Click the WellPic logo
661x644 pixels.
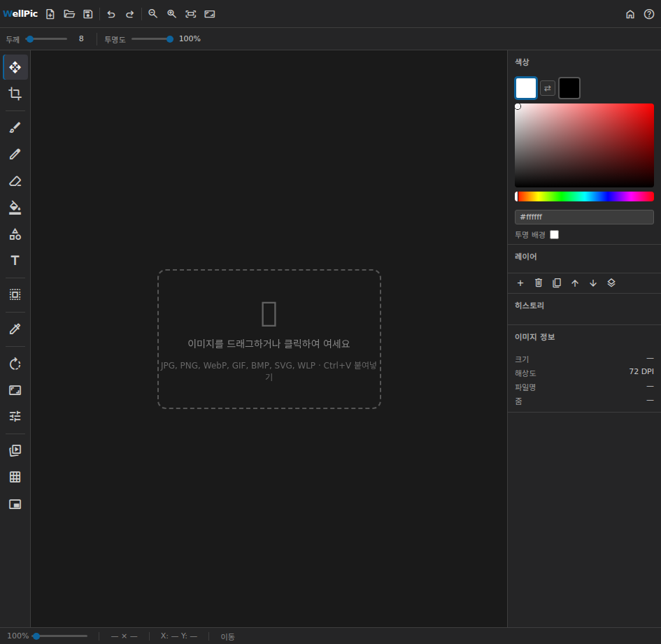click(20, 14)
